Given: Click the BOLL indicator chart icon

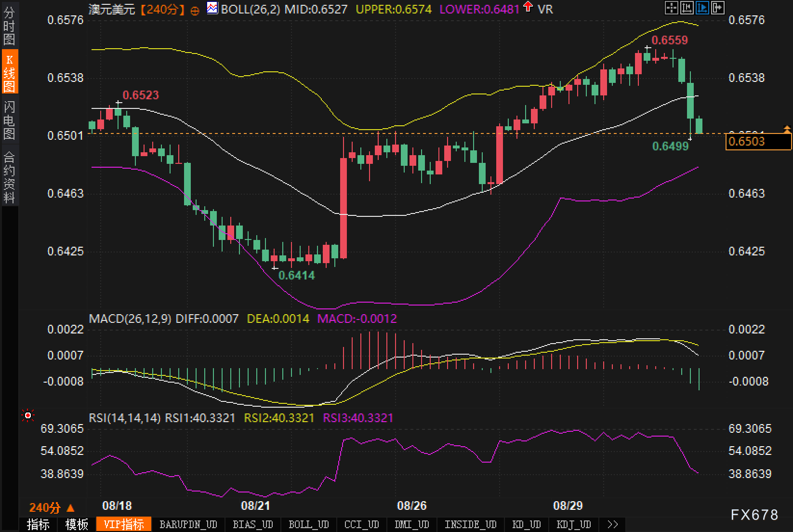Looking at the screenshot, I should [x=212, y=8].
